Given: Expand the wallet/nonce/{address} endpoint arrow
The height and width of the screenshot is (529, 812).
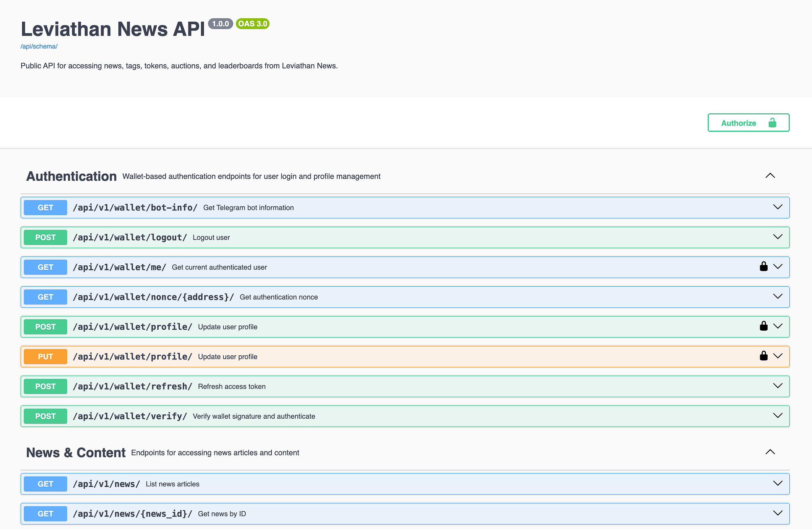Looking at the screenshot, I should tap(777, 296).
